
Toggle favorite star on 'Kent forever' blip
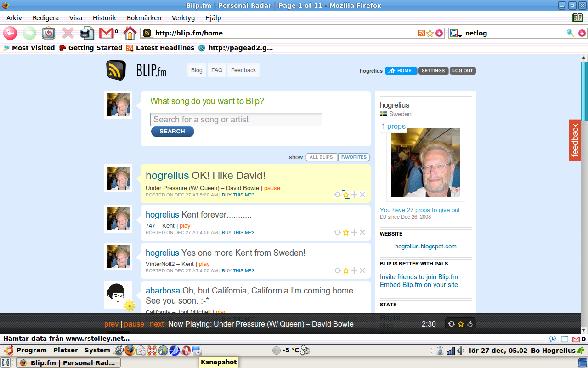click(346, 233)
